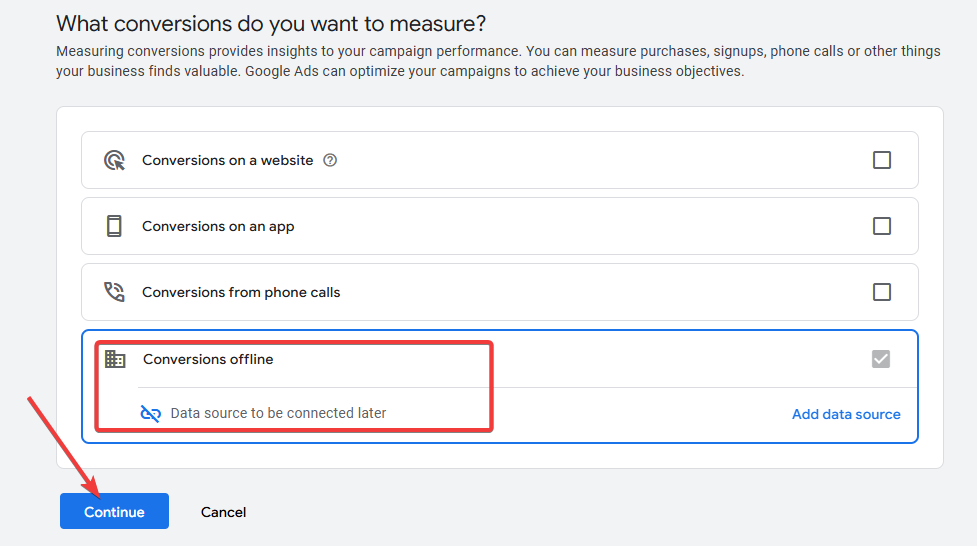The width and height of the screenshot is (977, 546).
Task: Click Data source to be connected later text
Action: (x=279, y=413)
